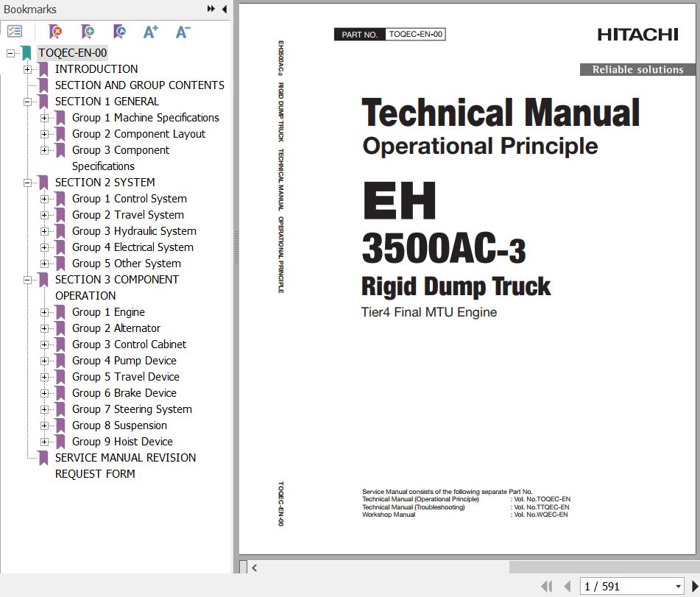Open SERVICE MANUAL REVISION REQUEST FORM bookmark
700x597 pixels.
click(125, 466)
